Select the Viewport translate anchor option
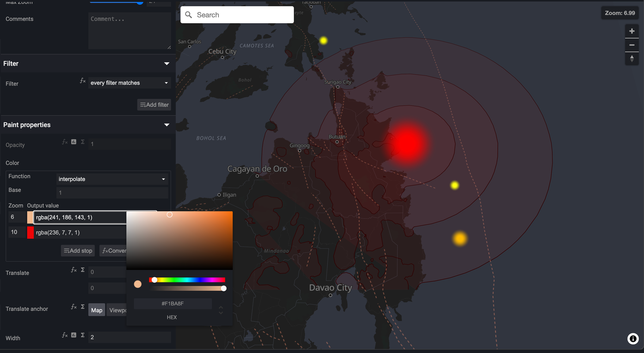644x353 pixels. (117, 310)
